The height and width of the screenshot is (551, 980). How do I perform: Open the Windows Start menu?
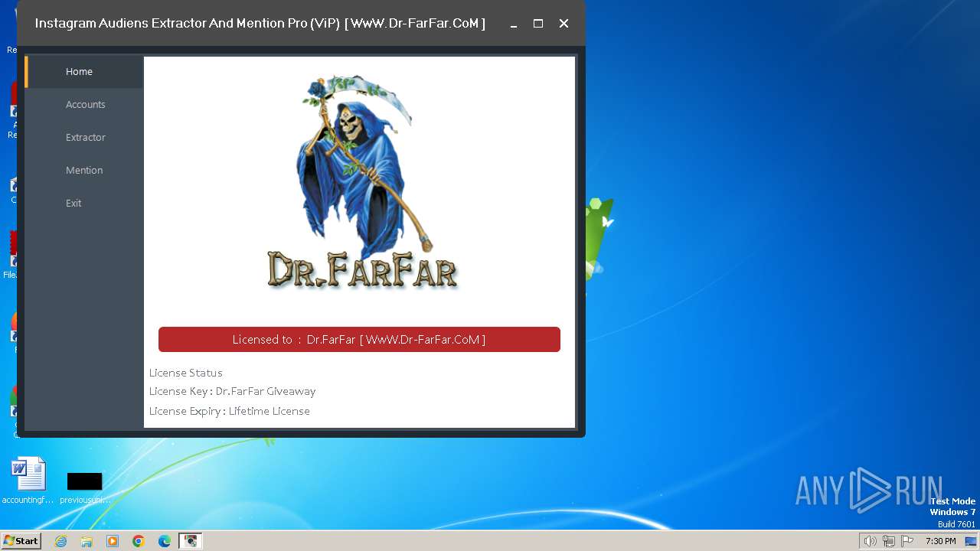tap(21, 541)
